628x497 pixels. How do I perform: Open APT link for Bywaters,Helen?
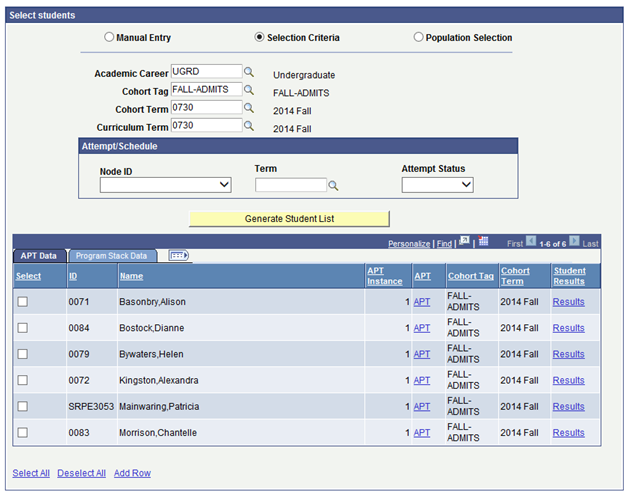422,354
